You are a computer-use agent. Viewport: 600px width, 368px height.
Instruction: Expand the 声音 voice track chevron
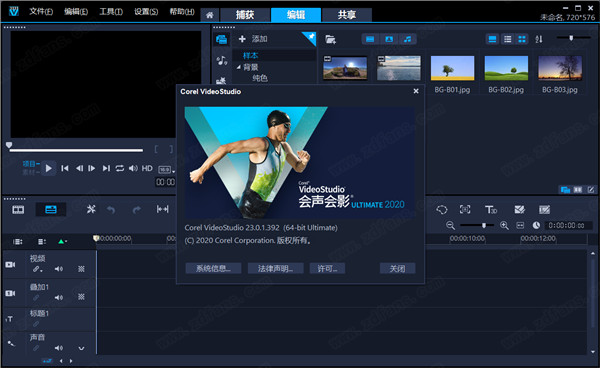81,348
